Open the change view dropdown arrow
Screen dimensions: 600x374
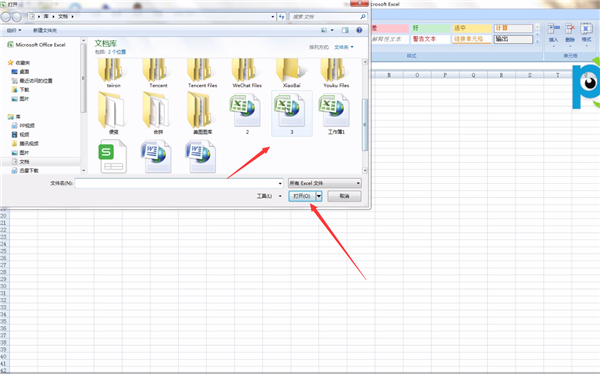click(x=332, y=30)
